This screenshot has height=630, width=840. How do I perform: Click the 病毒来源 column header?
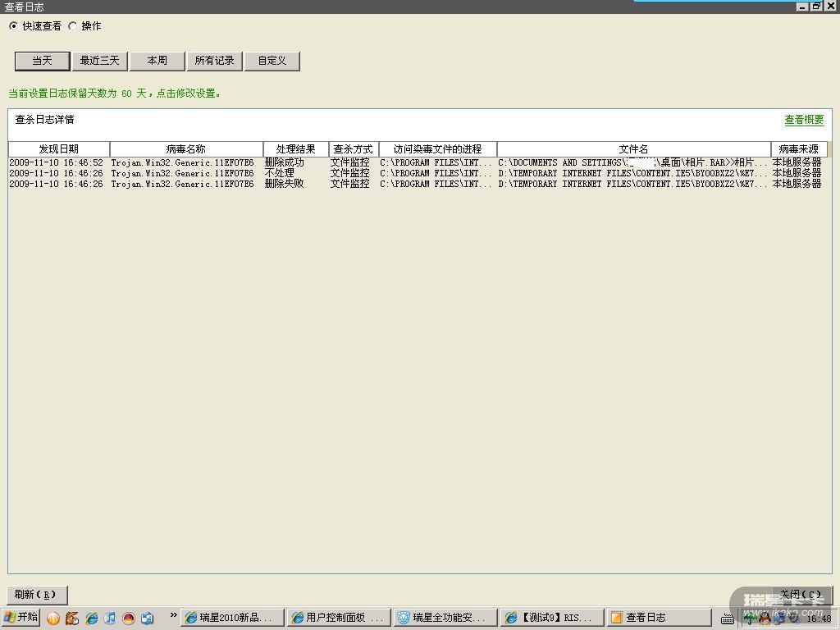pyautogui.click(x=799, y=149)
